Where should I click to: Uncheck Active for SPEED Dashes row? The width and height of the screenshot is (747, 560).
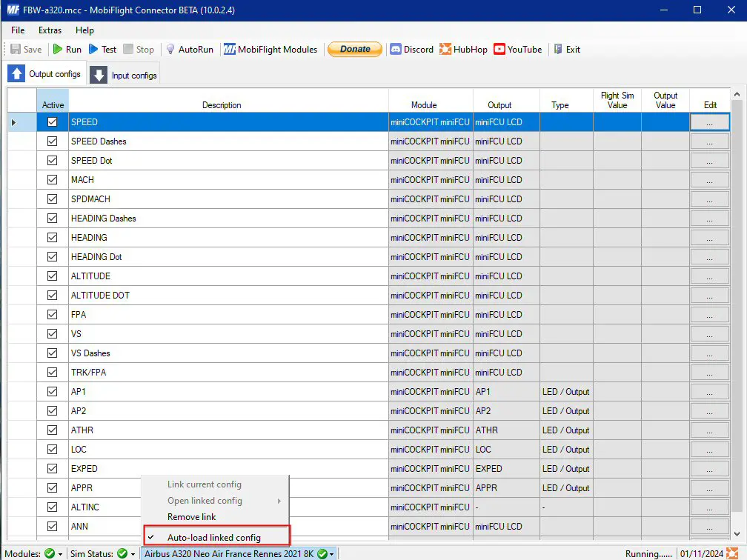[x=53, y=141]
